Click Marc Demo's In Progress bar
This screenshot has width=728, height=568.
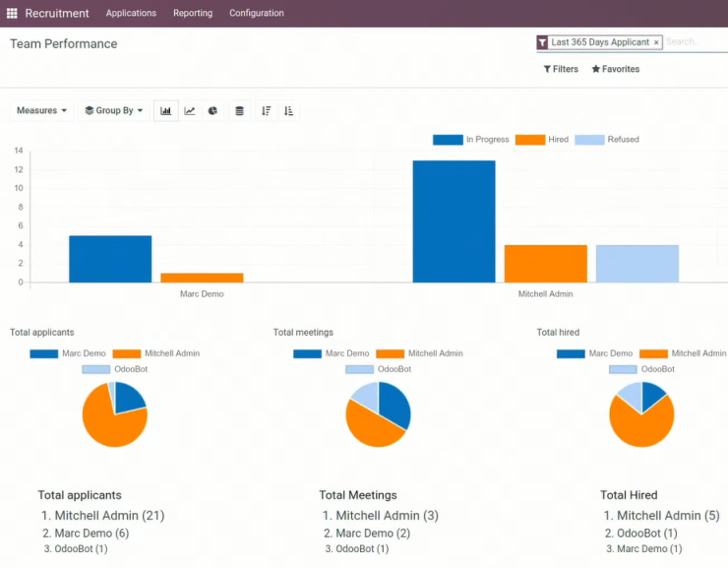click(x=110, y=259)
